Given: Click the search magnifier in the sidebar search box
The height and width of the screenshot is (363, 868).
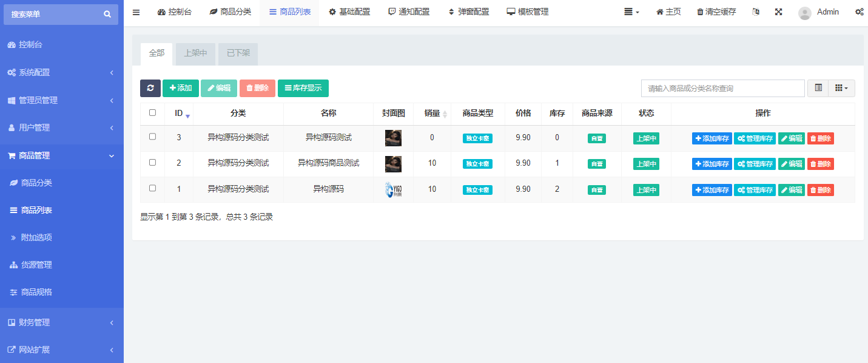Looking at the screenshot, I should pos(107,13).
